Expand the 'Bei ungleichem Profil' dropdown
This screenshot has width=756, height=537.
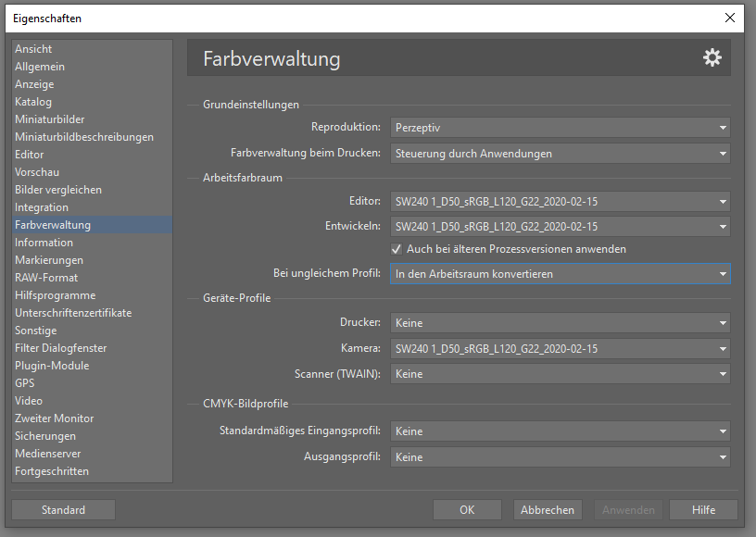click(560, 274)
